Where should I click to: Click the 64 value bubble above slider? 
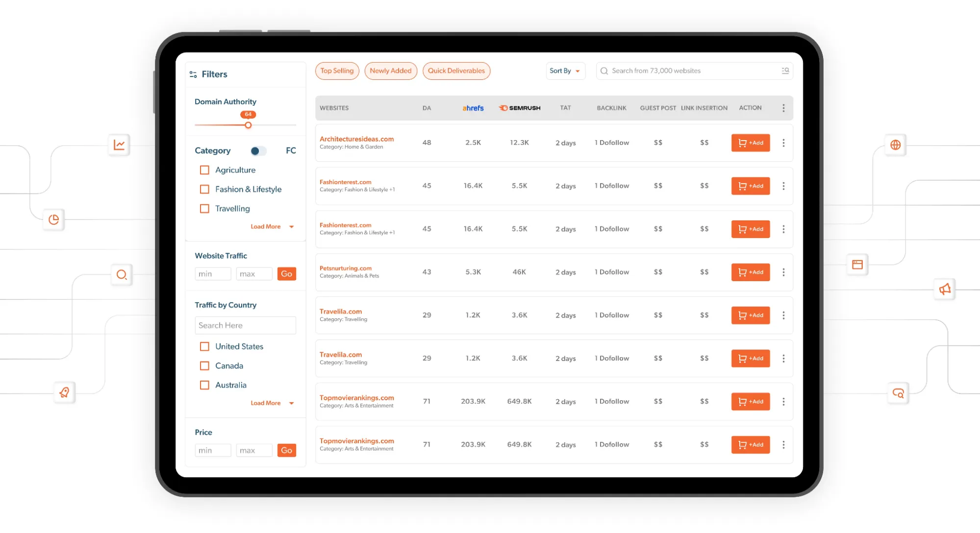point(248,115)
